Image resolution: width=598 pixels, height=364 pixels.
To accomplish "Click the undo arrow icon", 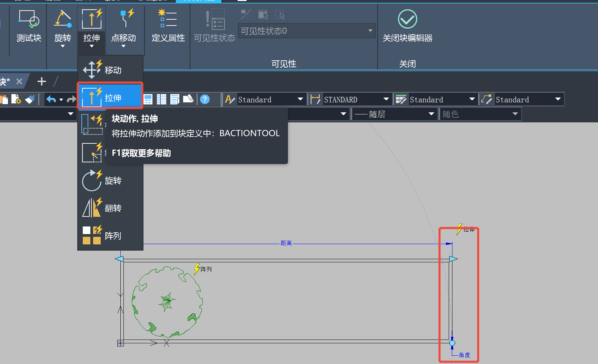I will click(x=51, y=100).
